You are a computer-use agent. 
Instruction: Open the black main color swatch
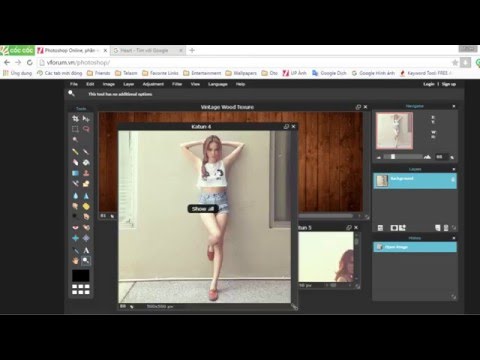81,276
